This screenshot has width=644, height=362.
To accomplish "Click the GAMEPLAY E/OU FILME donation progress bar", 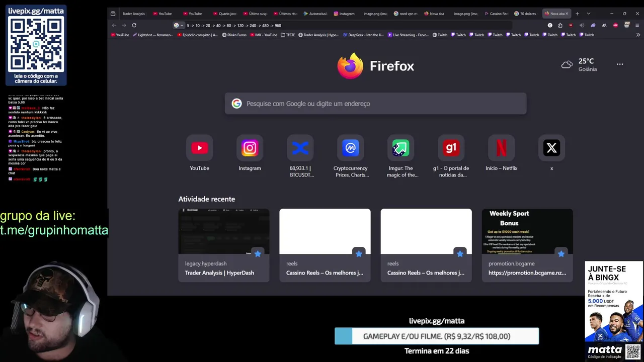I will [437, 336].
